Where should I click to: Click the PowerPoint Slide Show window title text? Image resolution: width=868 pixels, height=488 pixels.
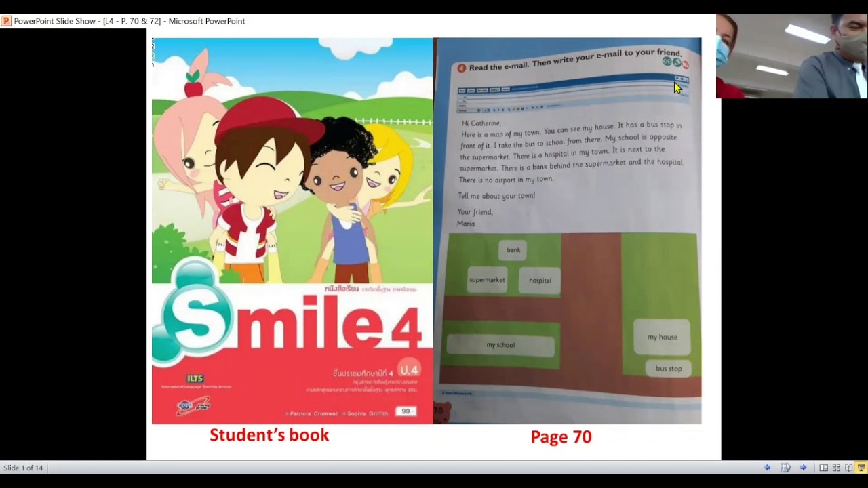pos(130,21)
